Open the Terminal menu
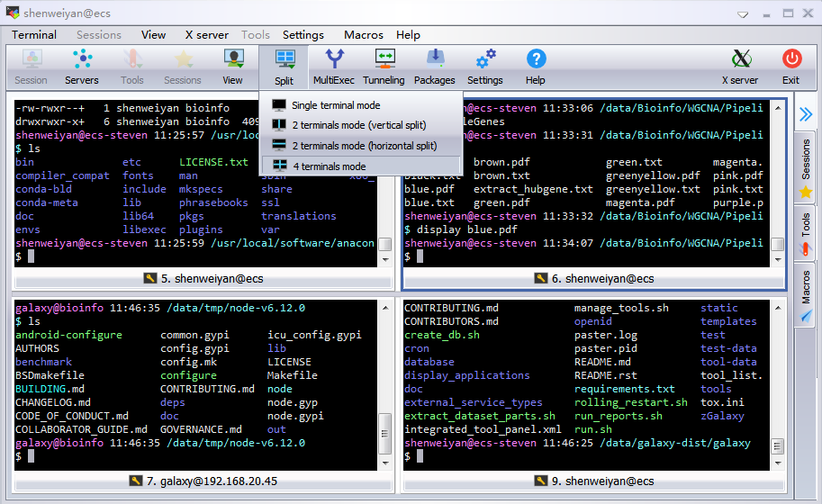The image size is (822, 504). [x=34, y=35]
